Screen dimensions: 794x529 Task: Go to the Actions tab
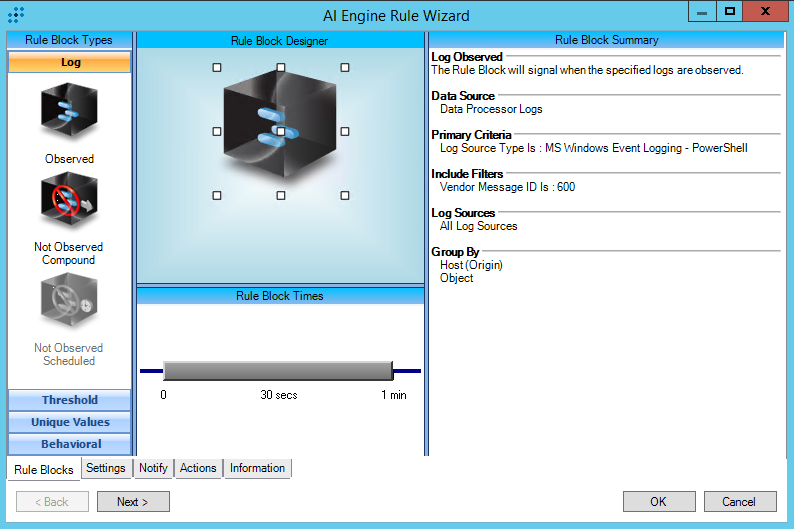198,468
